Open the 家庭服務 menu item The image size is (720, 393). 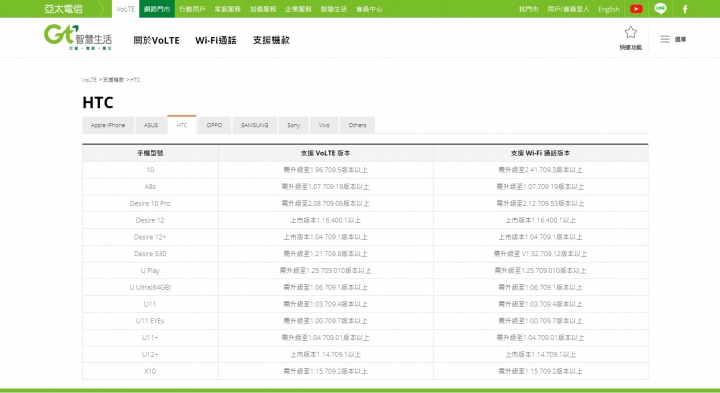pyautogui.click(x=227, y=9)
